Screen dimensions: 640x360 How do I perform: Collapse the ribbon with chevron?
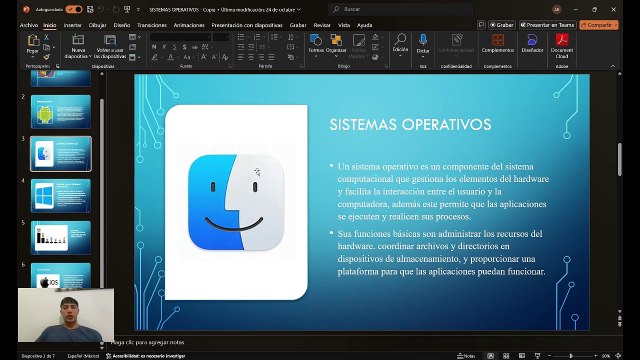click(613, 66)
